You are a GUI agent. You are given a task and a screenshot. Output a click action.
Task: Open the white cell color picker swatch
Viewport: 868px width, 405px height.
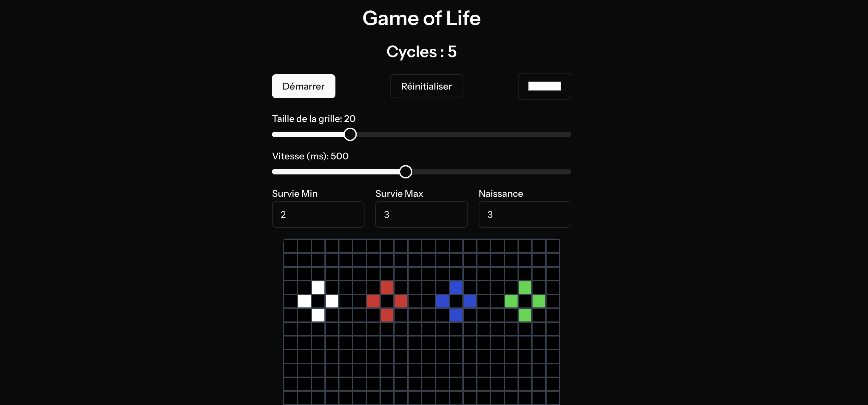544,86
